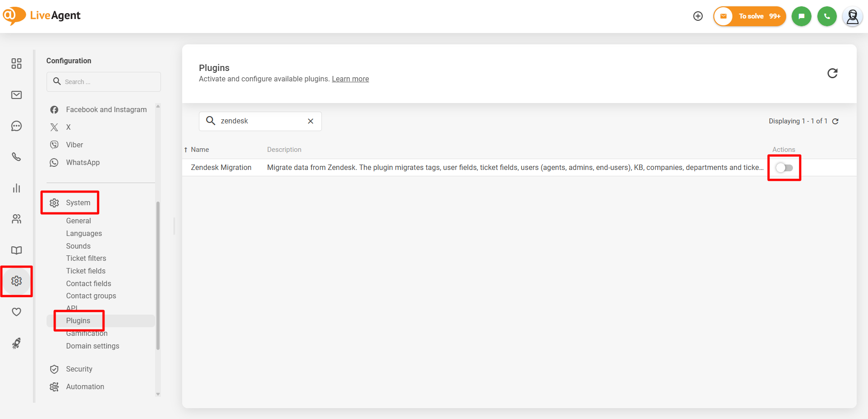Image resolution: width=868 pixels, height=419 pixels.
Task: Collapse the System section in configuration
Action: click(x=78, y=203)
